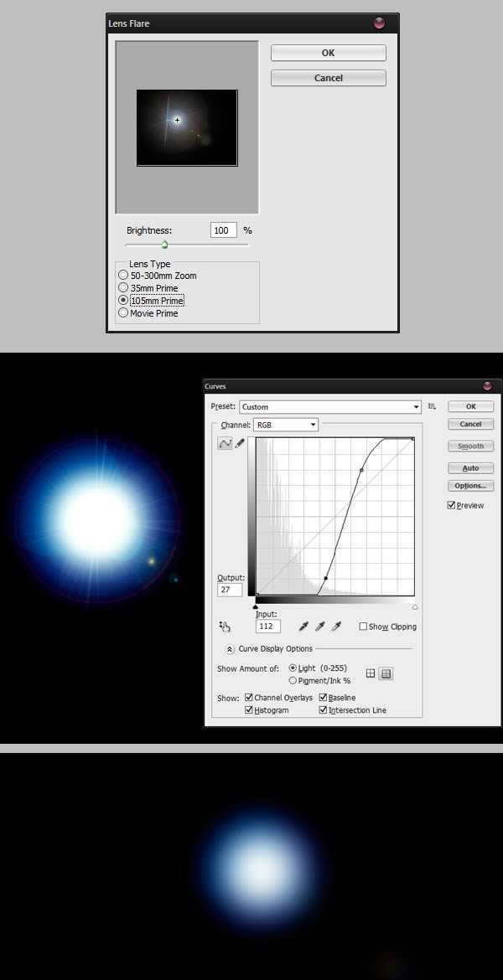Select the gray point eyedropper
Image resolution: width=503 pixels, height=980 pixels.
(319, 627)
